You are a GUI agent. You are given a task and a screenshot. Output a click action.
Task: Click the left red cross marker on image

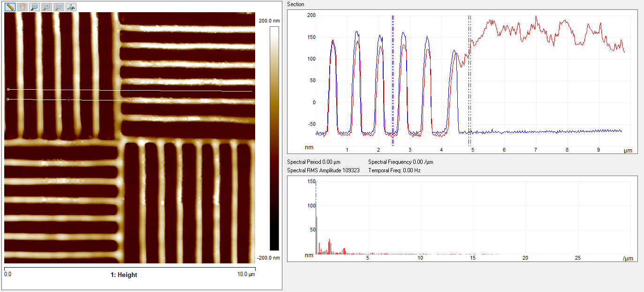pyautogui.click(x=69, y=100)
